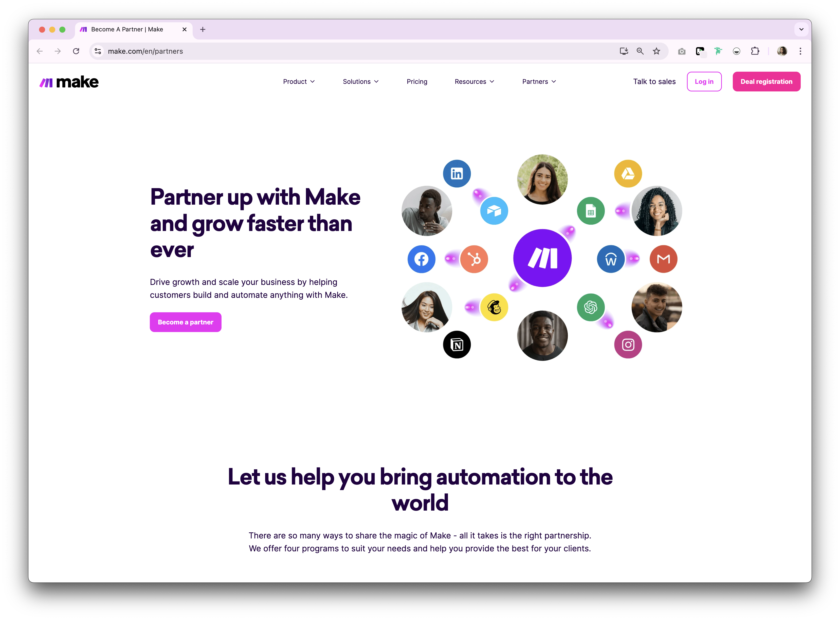Click the Log in button
The width and height of the screenshot is (840, 620).
(704, 82)
